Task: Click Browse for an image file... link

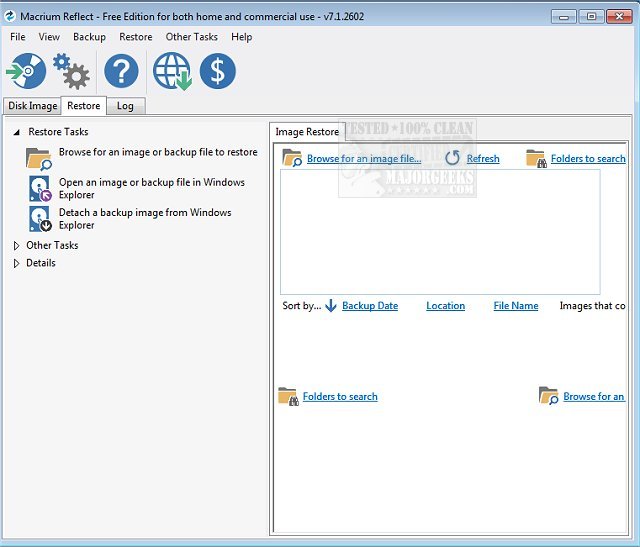Action: (x=364, y=158)
